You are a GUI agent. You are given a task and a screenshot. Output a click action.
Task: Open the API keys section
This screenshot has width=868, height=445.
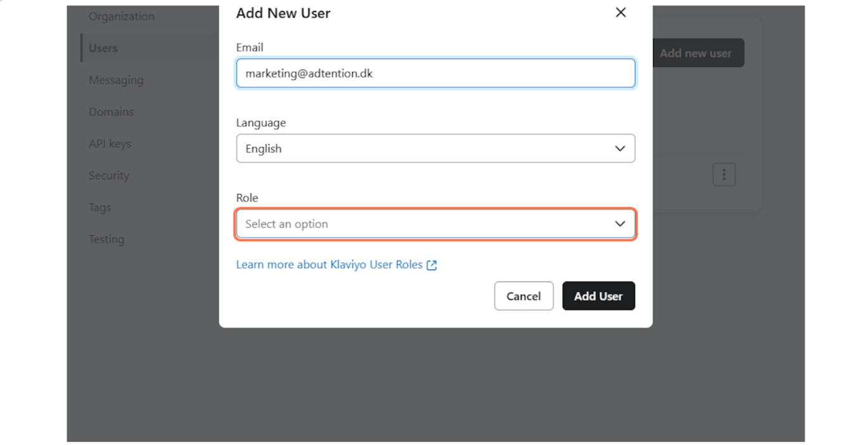110,144
